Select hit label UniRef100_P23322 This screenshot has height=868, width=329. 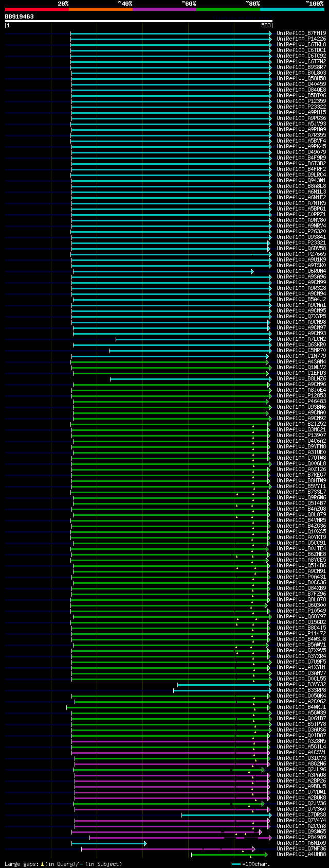click(x=301, y=107)
